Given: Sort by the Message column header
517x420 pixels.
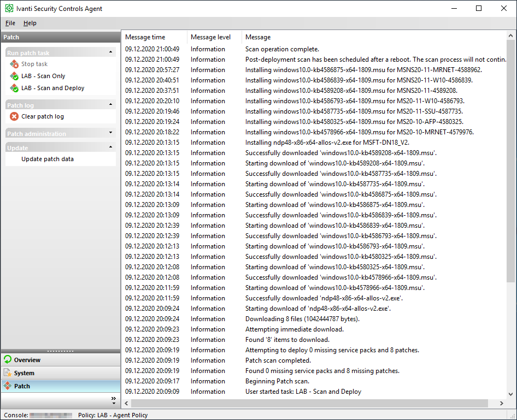Looking at the screenshot, I should pyautogui.click(x=374, y=37).
